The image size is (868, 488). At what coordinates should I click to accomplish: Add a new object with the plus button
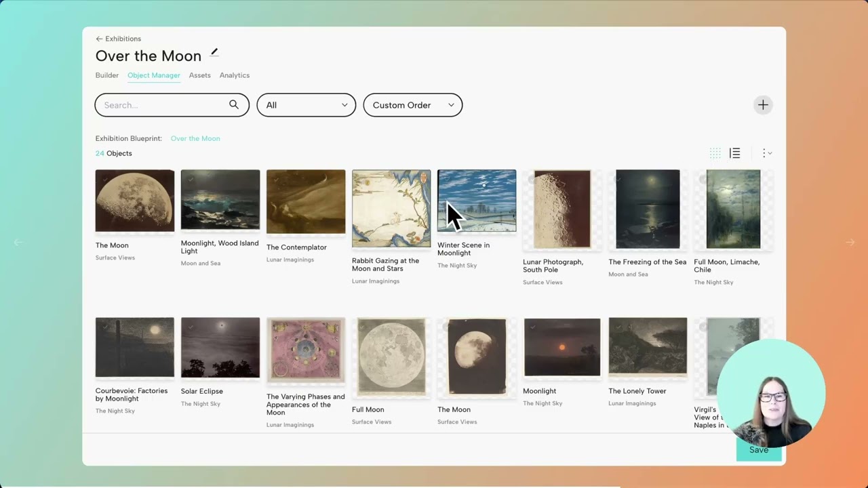point(763,105)
